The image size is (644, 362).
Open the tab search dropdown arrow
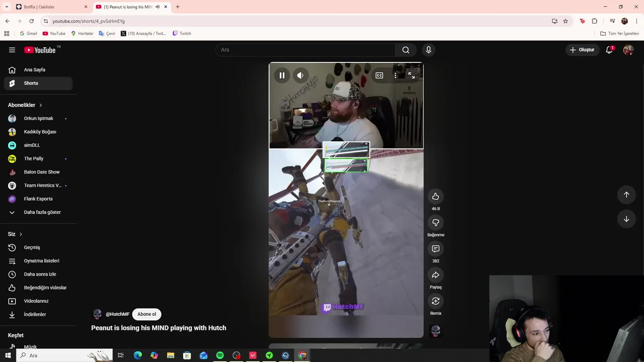[6, 7]
